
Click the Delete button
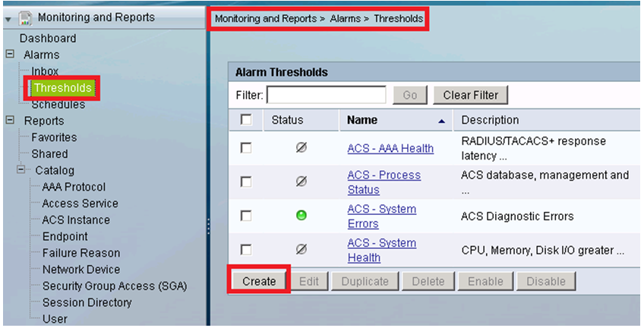[428, 281]
